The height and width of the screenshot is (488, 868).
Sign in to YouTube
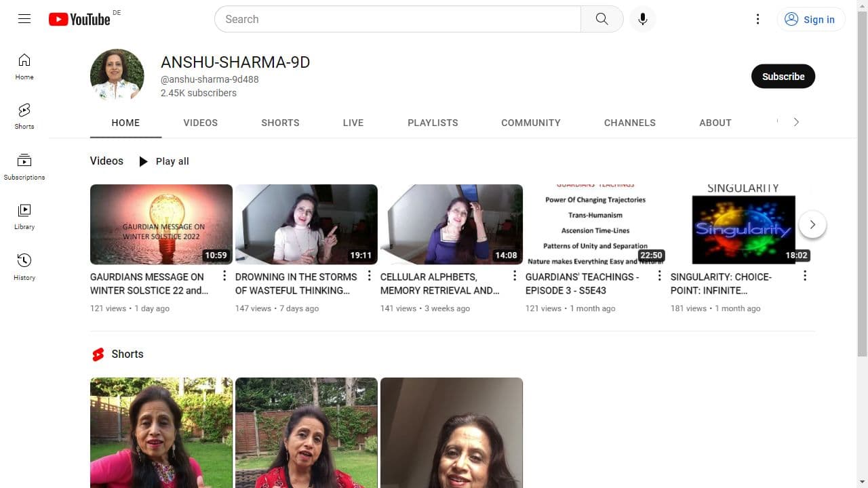(x=811, y=19)
